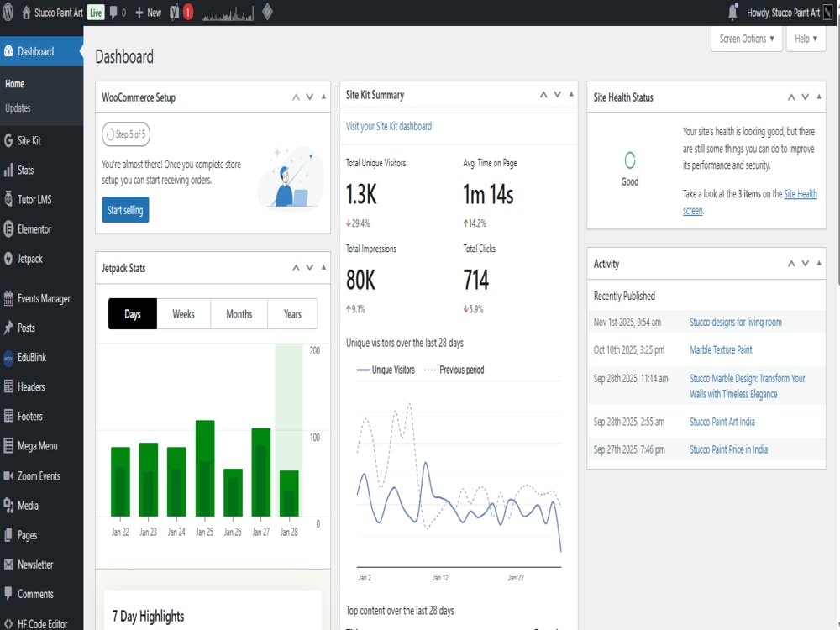840x630 pixels.
Task: Click the Pages icon in the sidebar
Action: pyautogui.click(x=8, y=534)
